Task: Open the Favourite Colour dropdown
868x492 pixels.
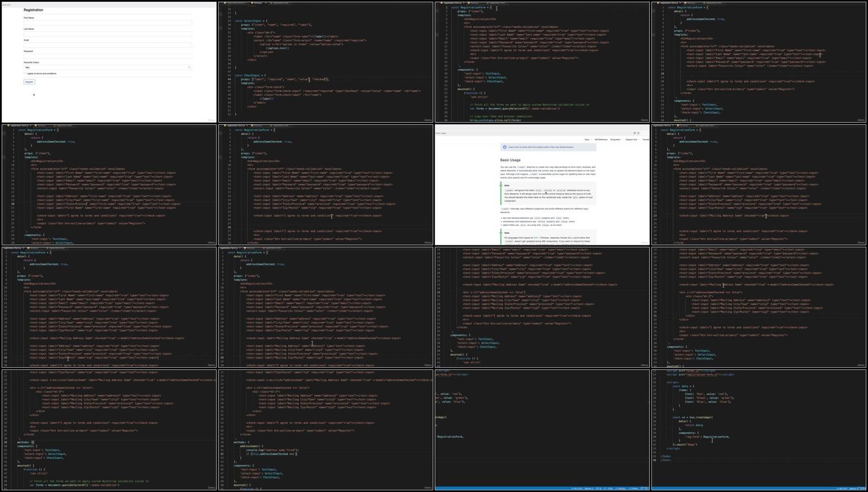Action: click(107, 67)
